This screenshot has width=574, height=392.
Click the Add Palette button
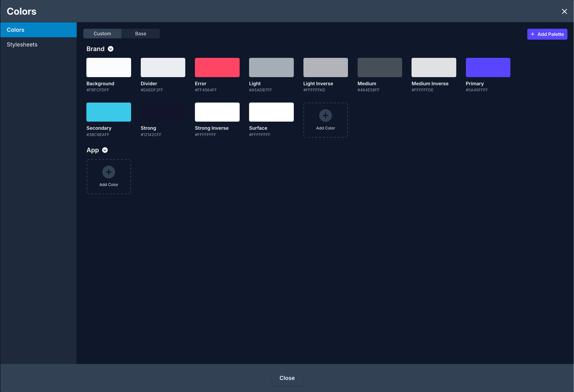coord(547,34)
